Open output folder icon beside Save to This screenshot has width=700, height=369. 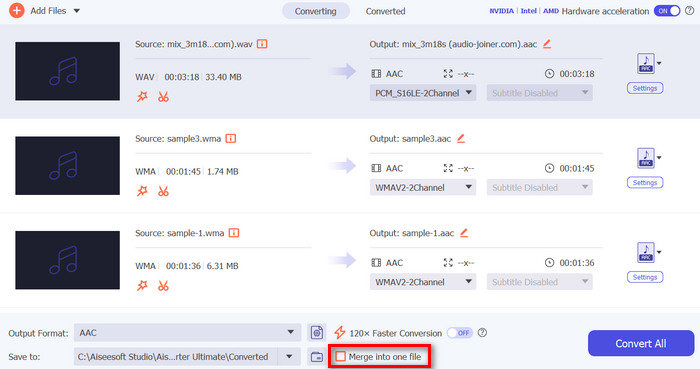tap(317, 357)
